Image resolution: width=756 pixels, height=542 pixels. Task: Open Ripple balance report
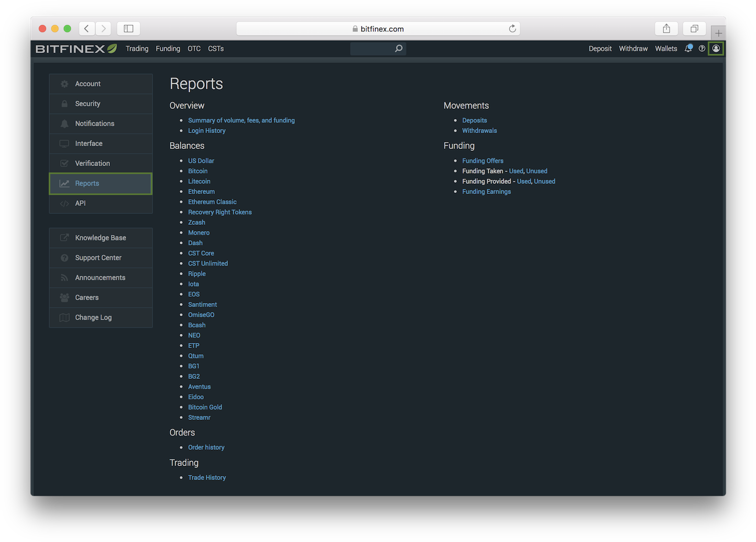tap(197, 274)
